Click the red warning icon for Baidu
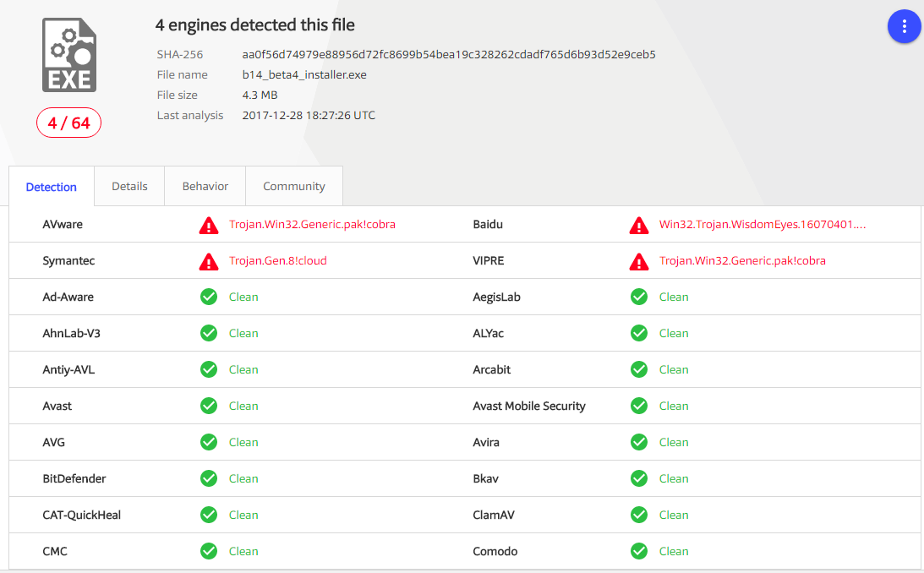 639,225
